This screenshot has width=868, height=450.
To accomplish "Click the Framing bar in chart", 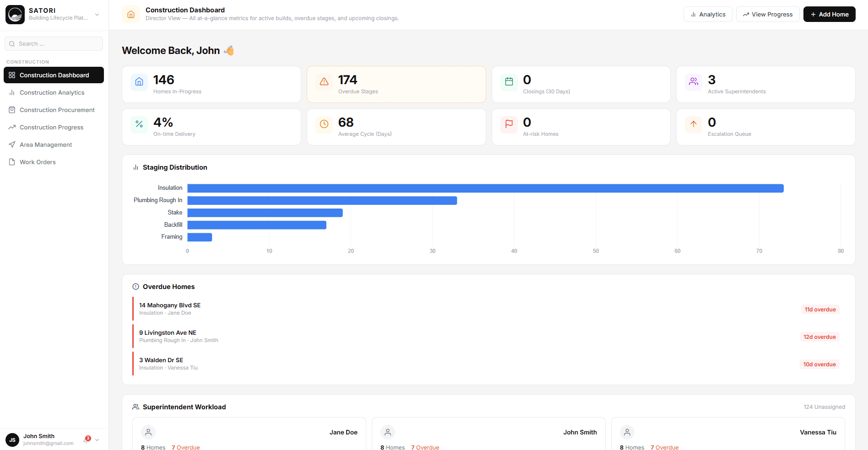I will click(x=200, y=237).
